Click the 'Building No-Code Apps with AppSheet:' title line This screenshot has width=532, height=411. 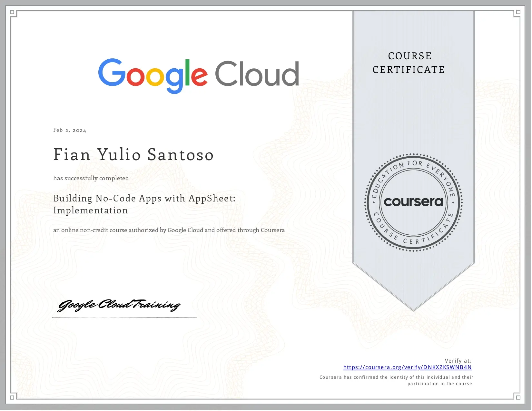(144, 199)
